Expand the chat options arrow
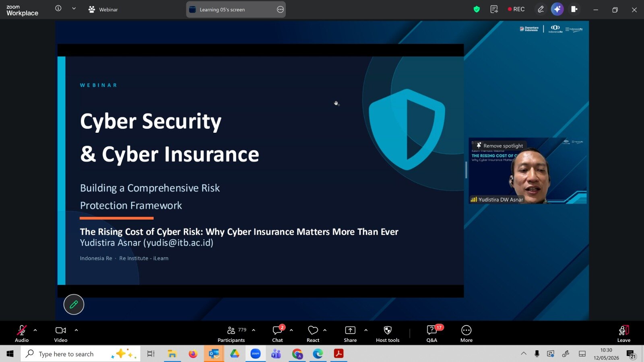Viewport: 644px width, 362px height. [x=291, y=330]
